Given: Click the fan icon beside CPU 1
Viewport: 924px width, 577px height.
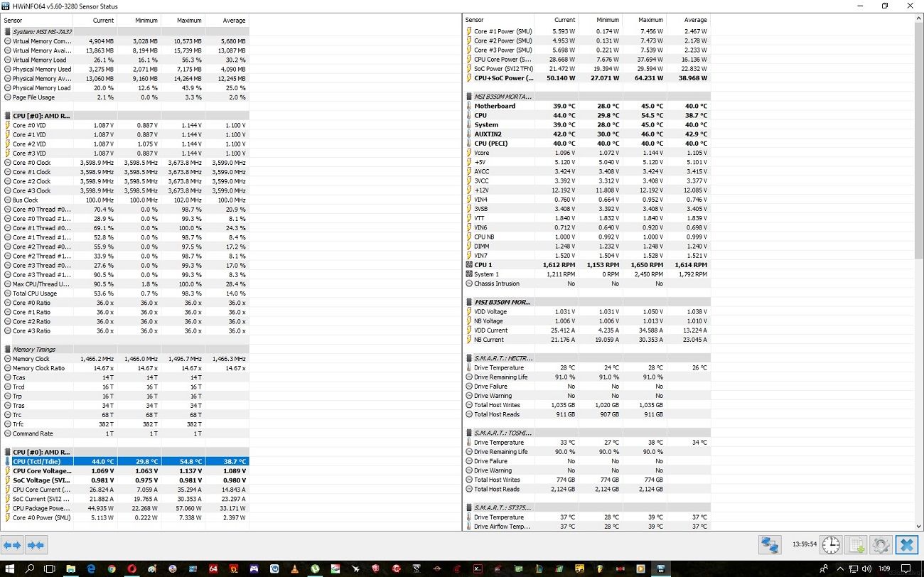Looking at the screenshot, I should pyautogui.click(x=468, y=265).
